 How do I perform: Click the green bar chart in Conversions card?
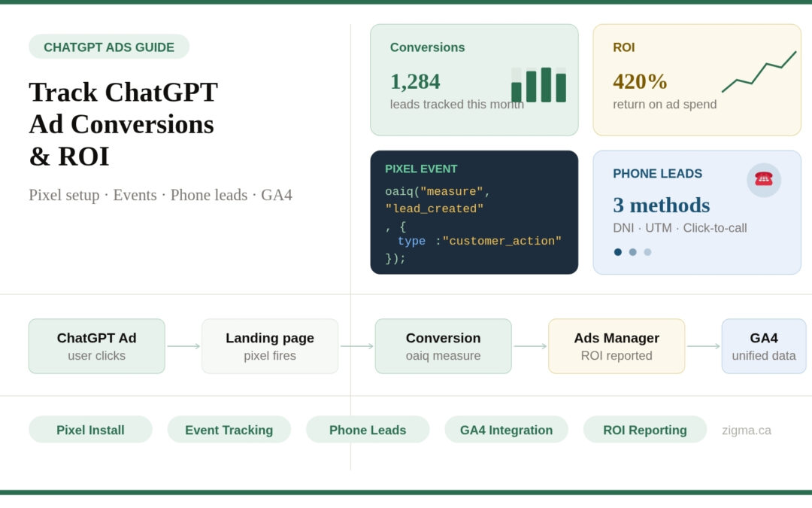[x=538, y=85]
